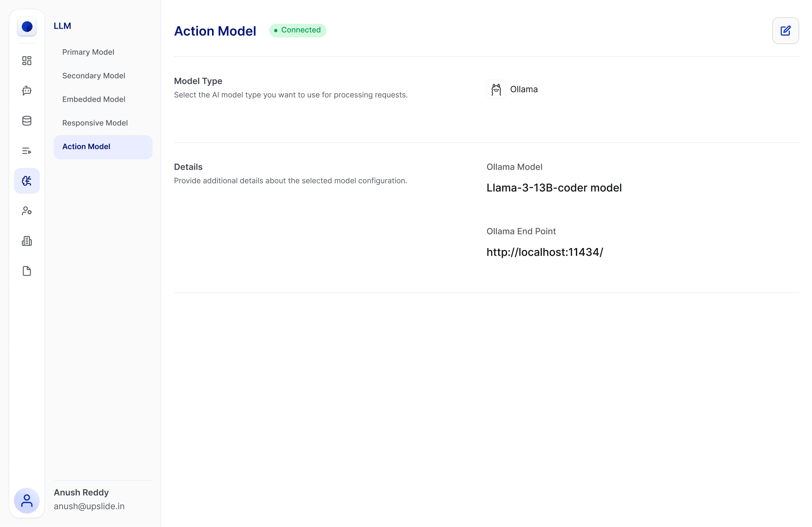The height and width of the screenshot is (527, 812).
Task: Open the database sidebar icon
Action: click(x=27, y=121)
